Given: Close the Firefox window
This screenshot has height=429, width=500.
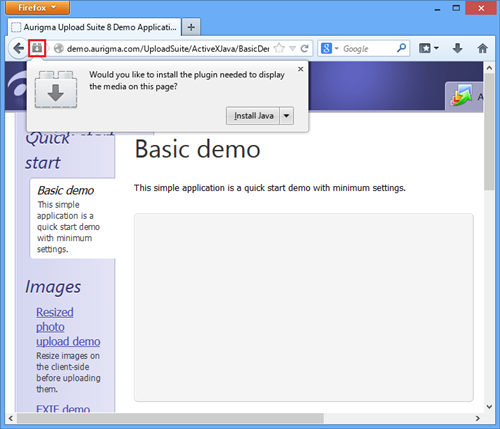Looking at the screenshot, I should (481, 8).
